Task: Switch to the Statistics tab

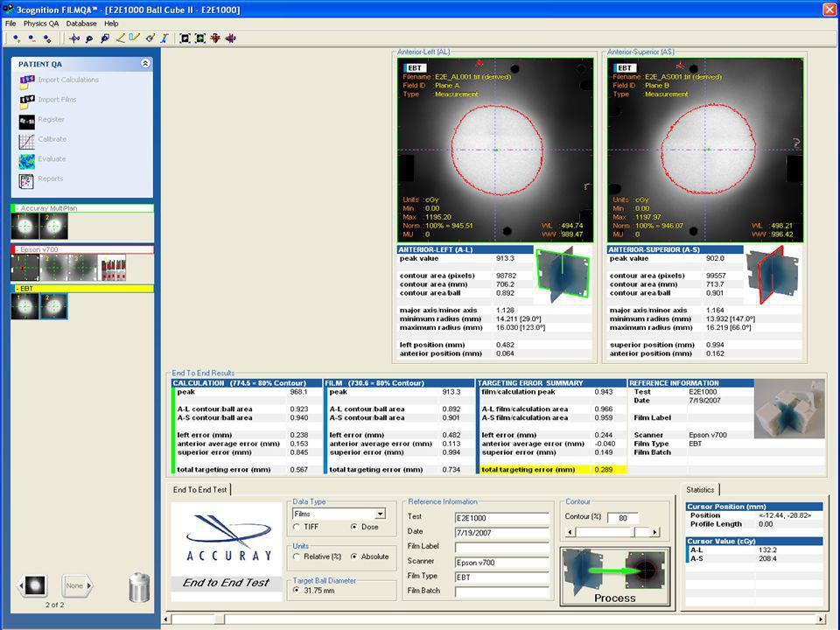Action: tap(700, 490)
